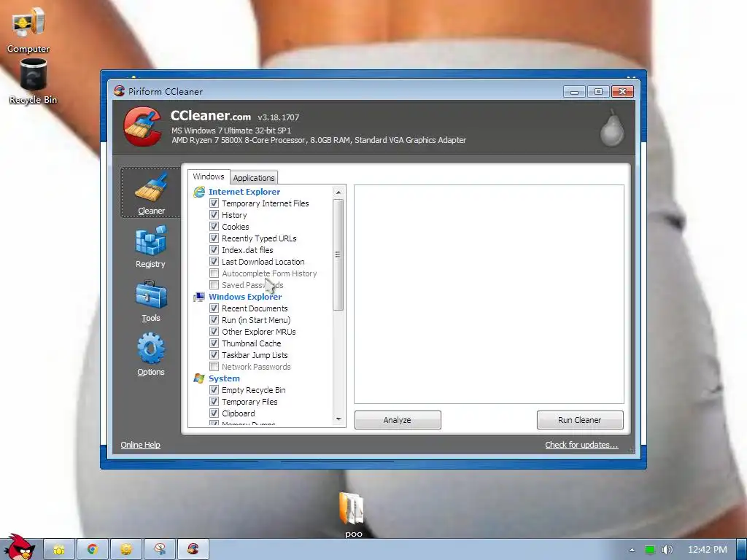Enable Network Passwords checkbox
Screen dimensions: 747x560
[214, 367]
